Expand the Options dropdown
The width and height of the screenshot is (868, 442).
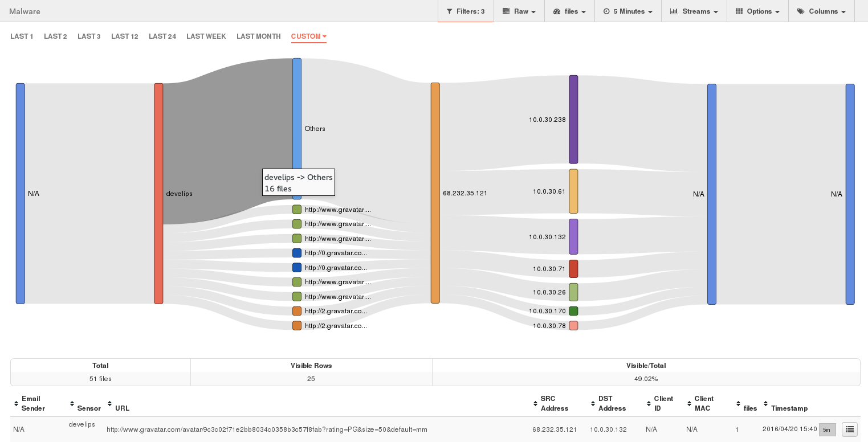(x=757, y=11)
